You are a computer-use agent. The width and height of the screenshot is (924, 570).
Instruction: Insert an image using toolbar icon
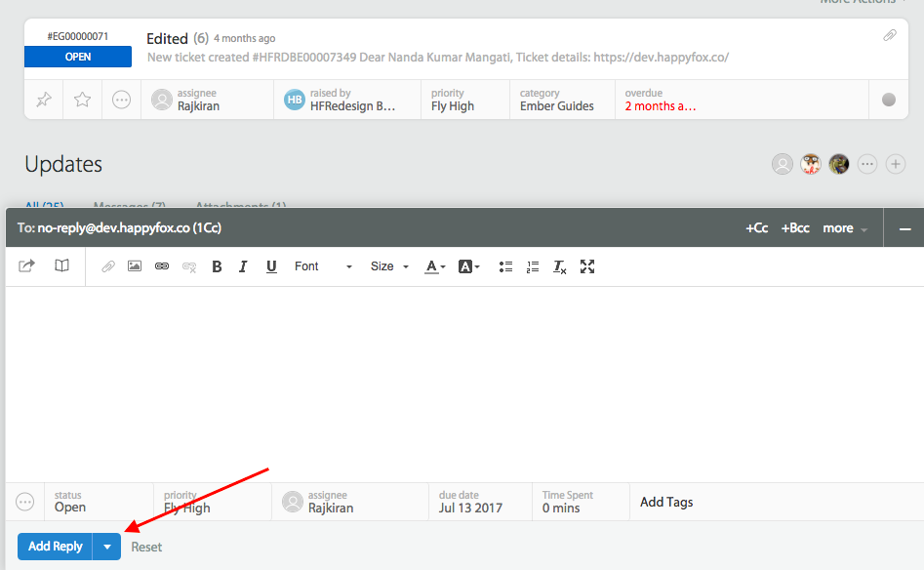[135, 266]
